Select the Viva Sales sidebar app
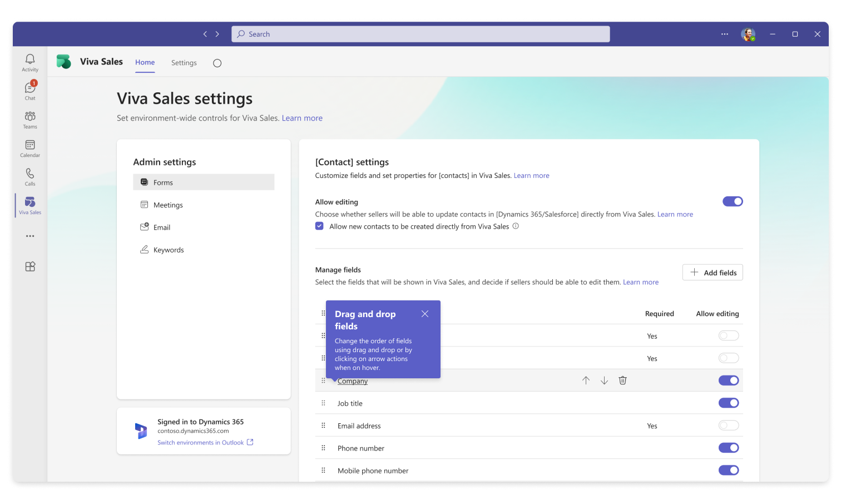 click(x=30, y=205)
